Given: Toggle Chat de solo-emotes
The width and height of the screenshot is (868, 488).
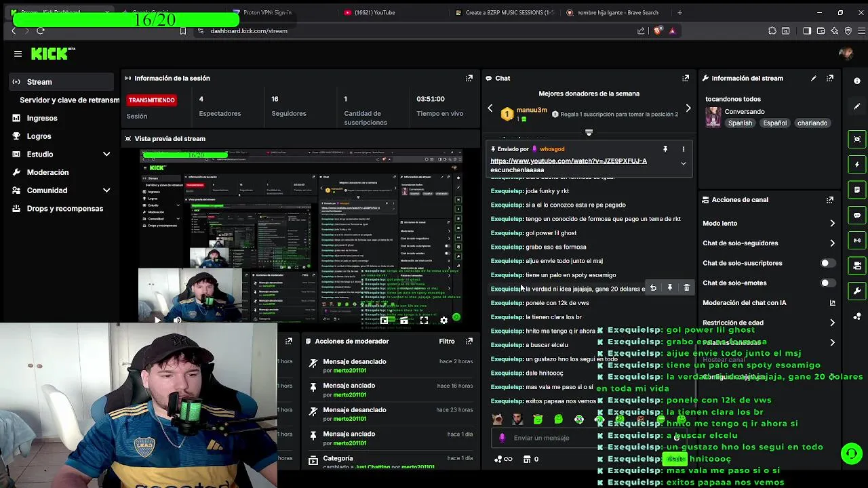Looking at the screenshot, I should click(x=827, y=283).
